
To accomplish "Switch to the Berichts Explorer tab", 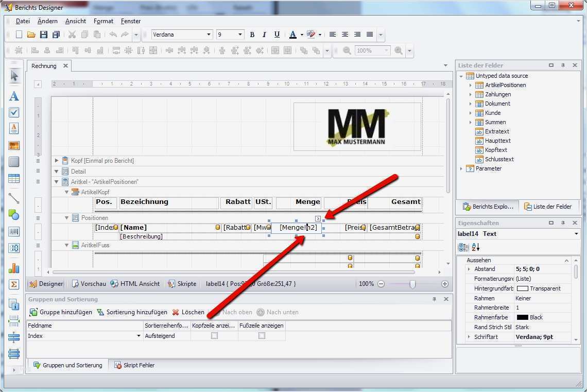I will (x=488, y=207).
